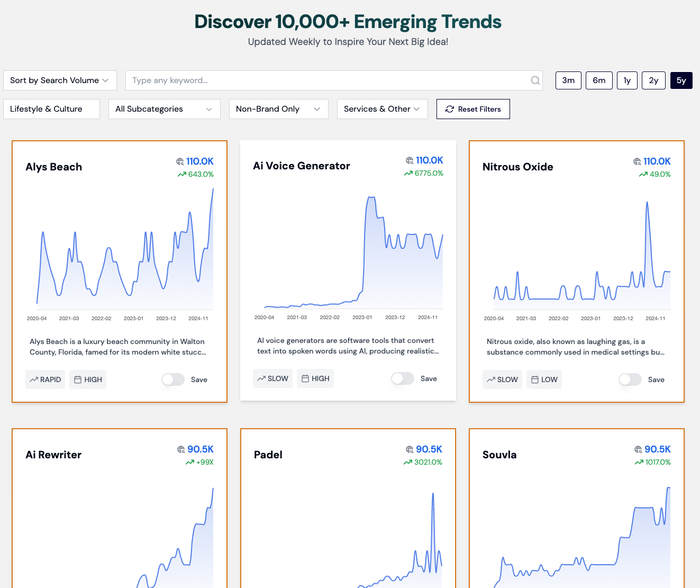Click the Reset Filters button
The height and width of the screenshot is (588, 700).
click(473, 109)
